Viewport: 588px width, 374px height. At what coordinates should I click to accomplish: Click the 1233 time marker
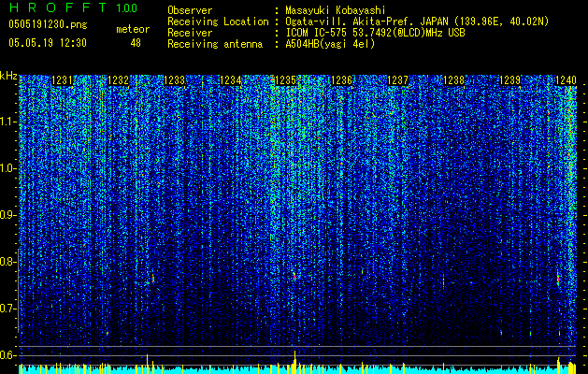175,80
